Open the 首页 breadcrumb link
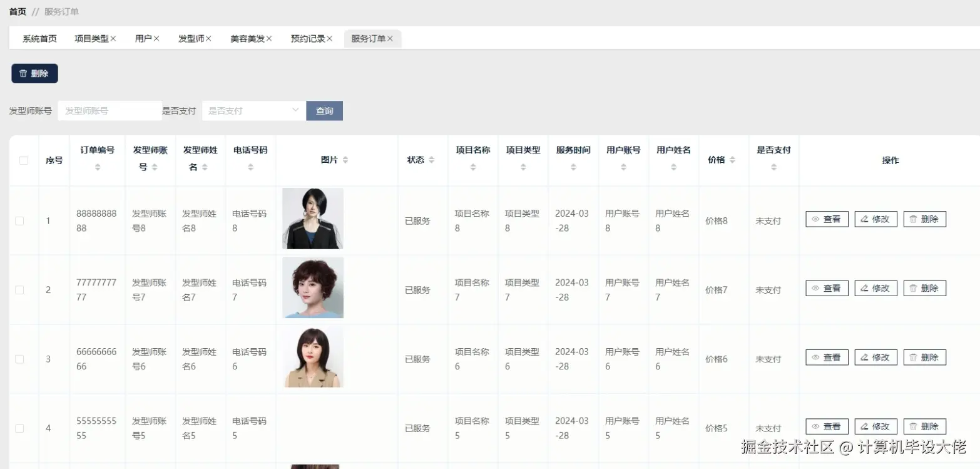This screenshot has width=980, height=469. tap(17, 11)
